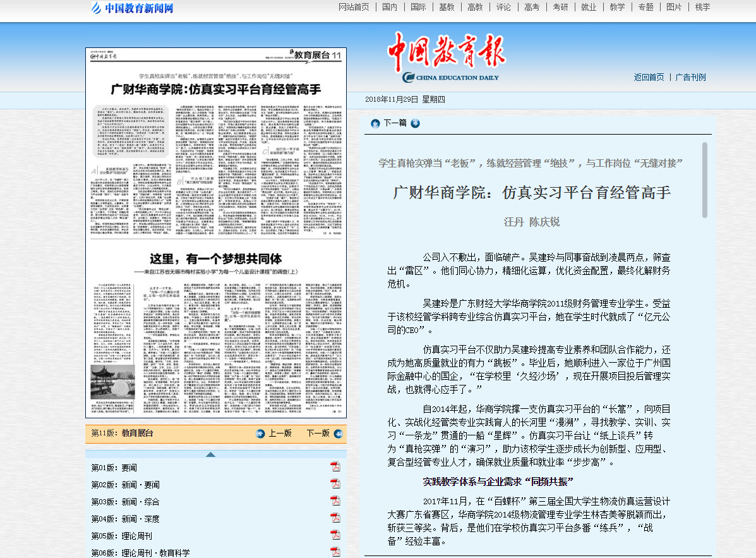Click the 下一版 arrow icon
756x558 pixels.
[x=339, y=434]
